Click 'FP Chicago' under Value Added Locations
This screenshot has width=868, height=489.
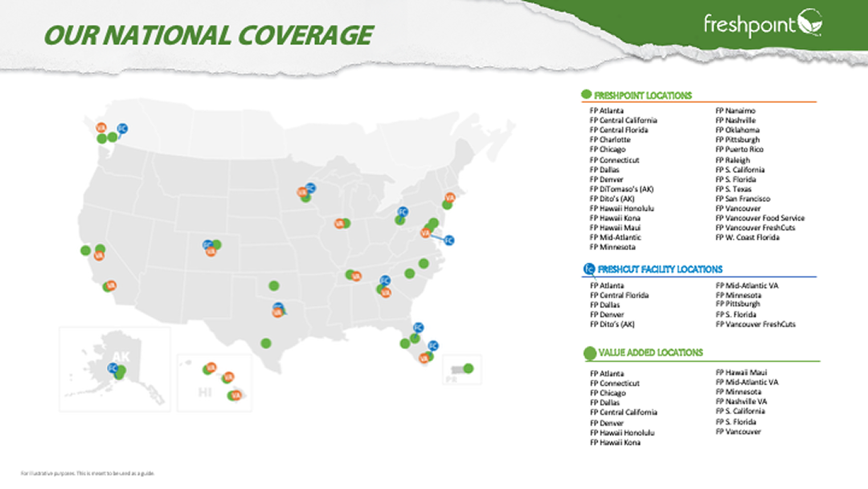tap(608, 393)
